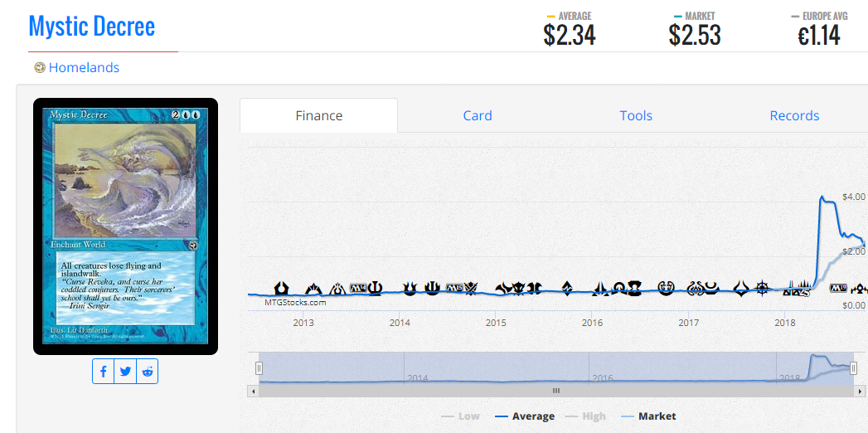The height and width of the screenshot is (433, 868).
Task: Toggle the High price series in legend
Action: coord(585,416)
